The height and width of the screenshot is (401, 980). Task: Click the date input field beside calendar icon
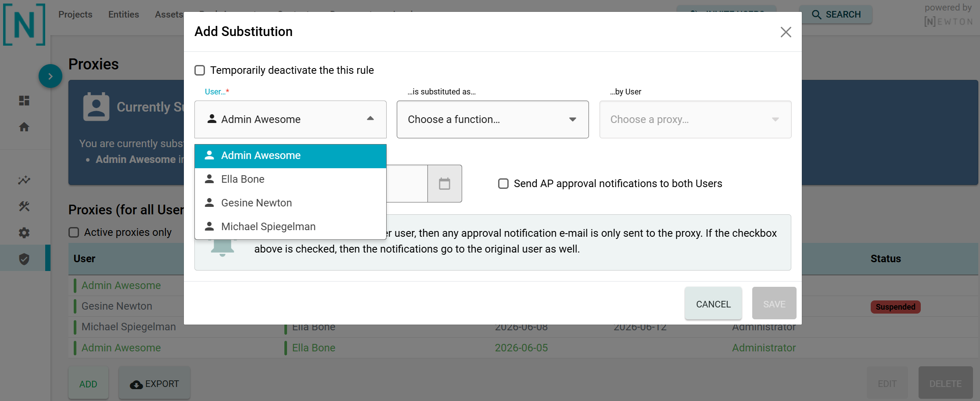(x=407, y=184)
